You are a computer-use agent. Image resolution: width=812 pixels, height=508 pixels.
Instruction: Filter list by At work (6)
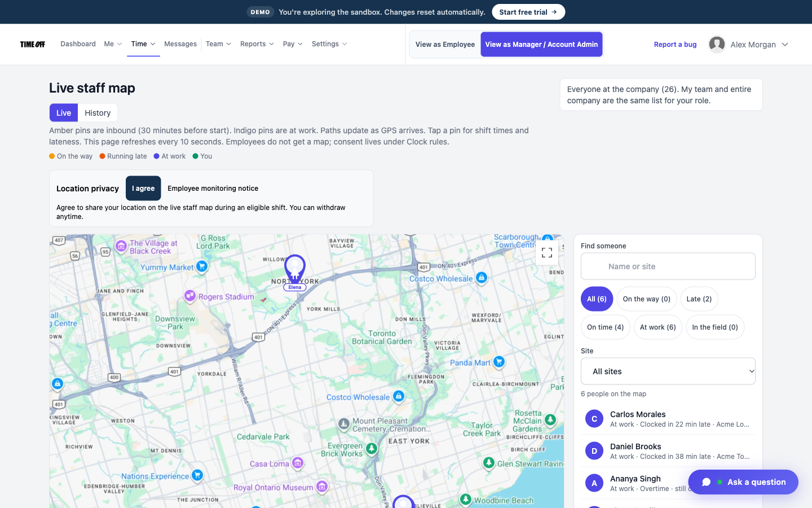[657, 327]
